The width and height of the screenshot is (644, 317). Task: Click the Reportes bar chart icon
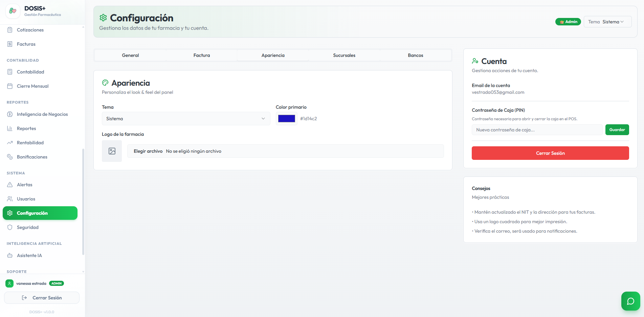(x=10, y=128)
